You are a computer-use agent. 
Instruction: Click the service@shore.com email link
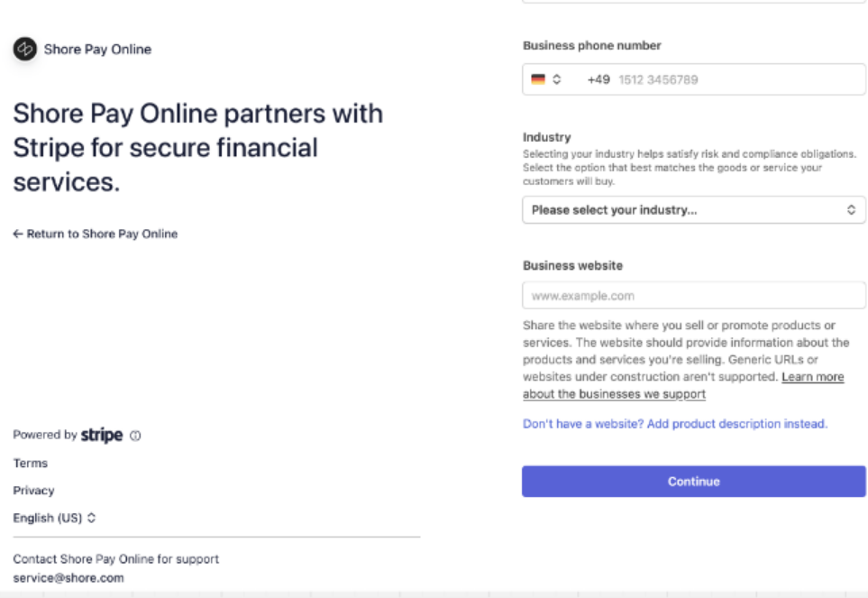(69, 578)
